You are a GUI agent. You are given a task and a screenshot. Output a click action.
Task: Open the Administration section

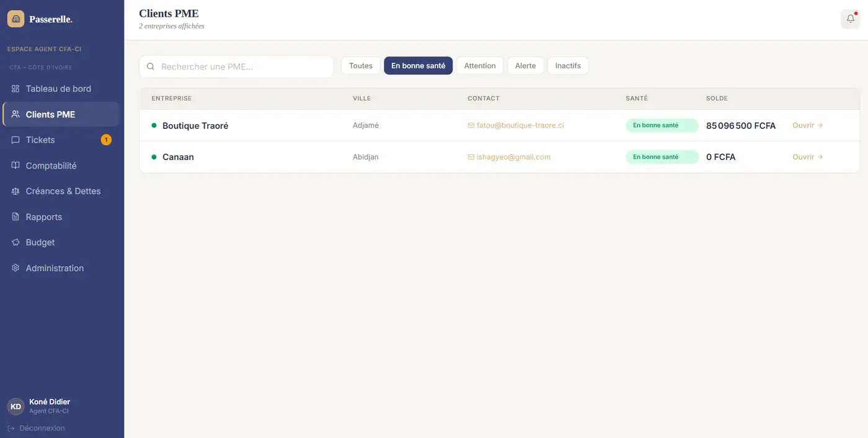click(61, 268)
